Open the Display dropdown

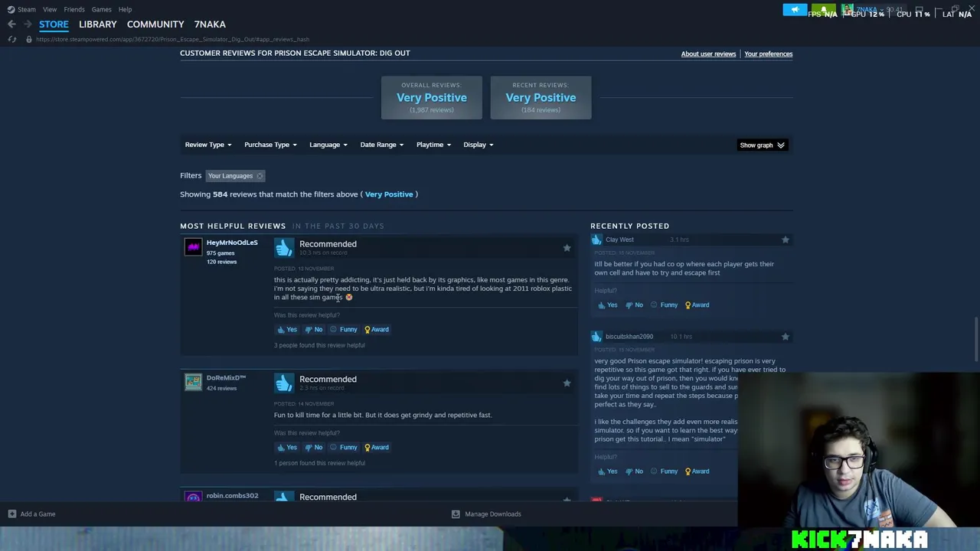click(478, 145)
